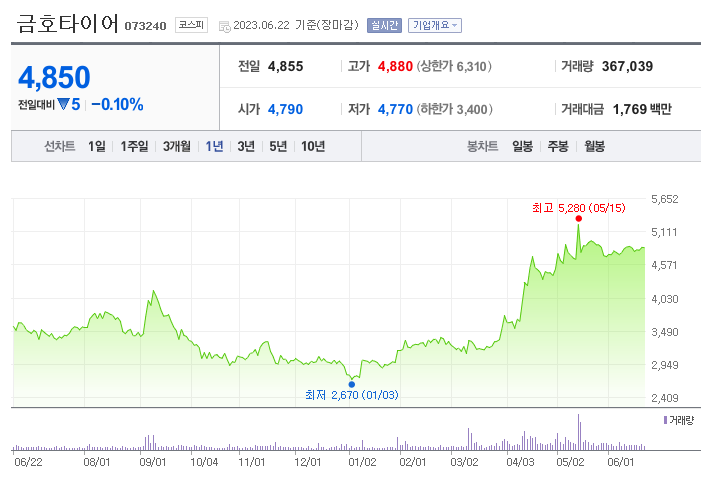Select the 3년 line chart period

pyautogui.click(x=246, y=146)
